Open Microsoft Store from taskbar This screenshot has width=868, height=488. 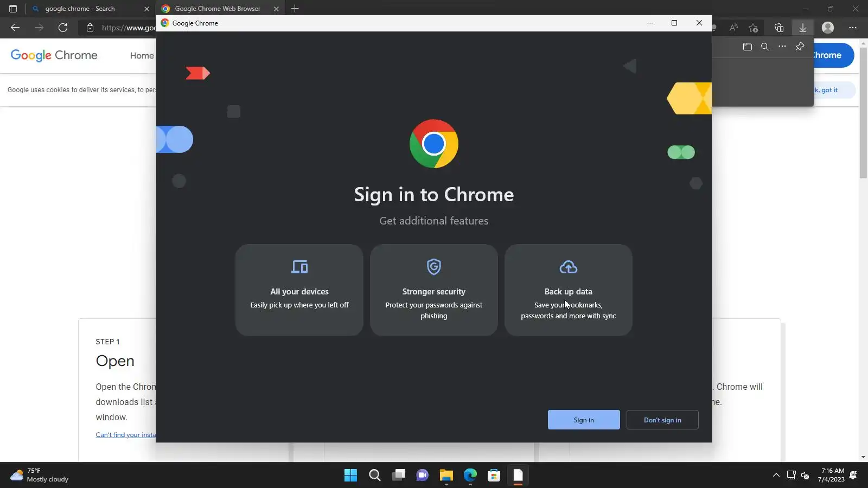pos(494,476)
